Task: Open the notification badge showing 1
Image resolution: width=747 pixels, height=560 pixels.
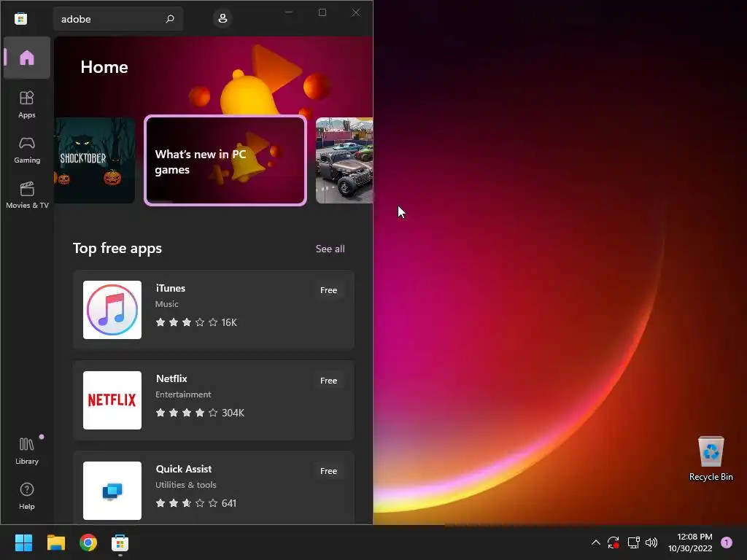Action: point(727,542)
